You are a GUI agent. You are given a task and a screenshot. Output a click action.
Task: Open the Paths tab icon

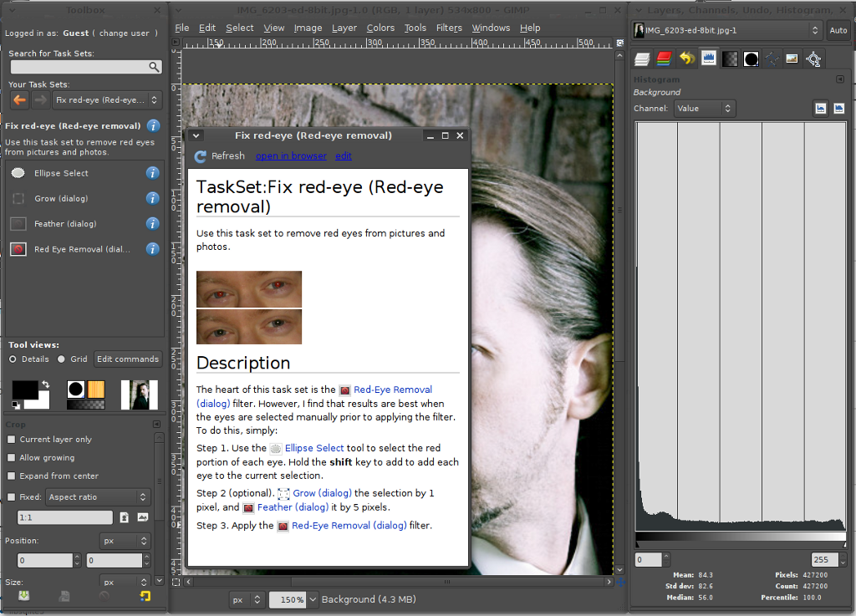pos(772,59)
